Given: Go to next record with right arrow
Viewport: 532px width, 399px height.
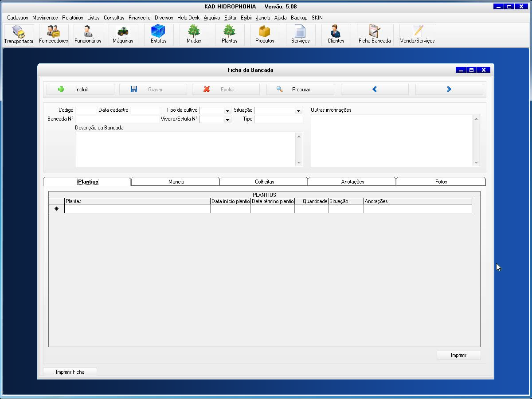Looking at the screenshot, I should pos(449,90).
